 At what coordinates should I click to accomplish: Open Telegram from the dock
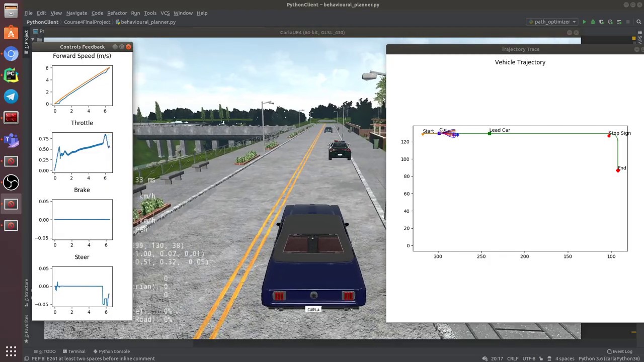click(x=11, y=97)
